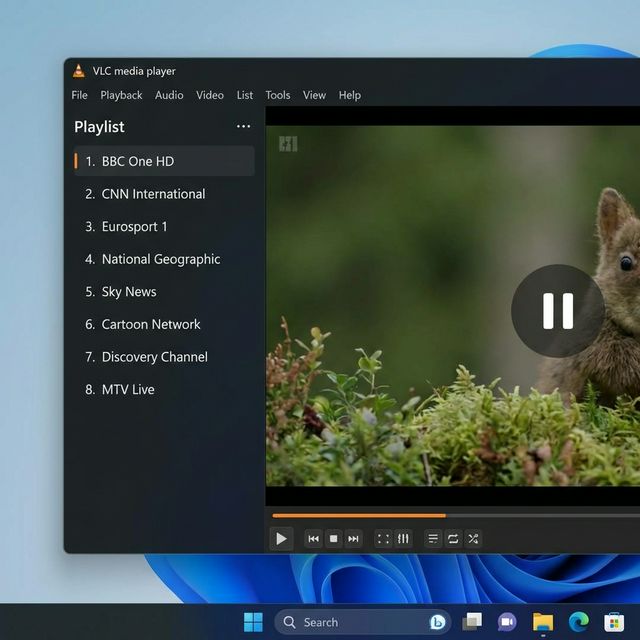
Task: Select Cartoon Network in playlist
Action: (164, 324)
